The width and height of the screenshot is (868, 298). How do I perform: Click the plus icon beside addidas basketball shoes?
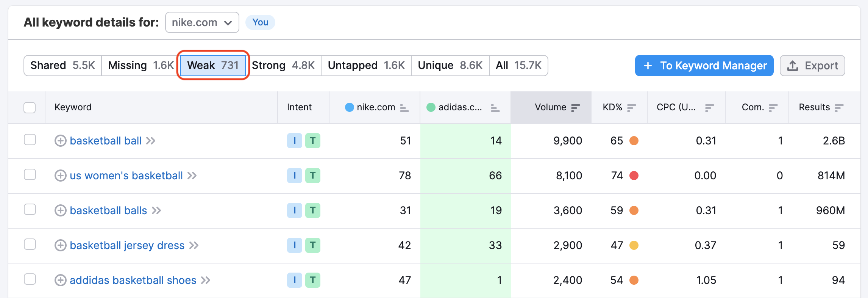[x=60, y=280]
